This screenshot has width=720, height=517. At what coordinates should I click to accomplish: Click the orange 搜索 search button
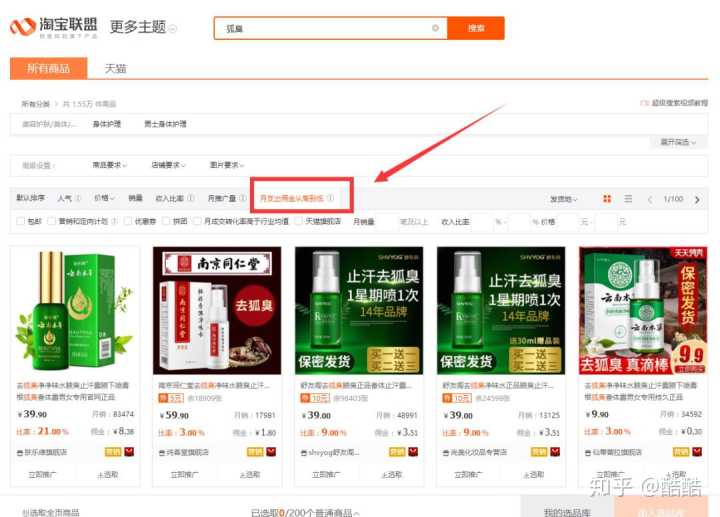[x=476, y=28]
